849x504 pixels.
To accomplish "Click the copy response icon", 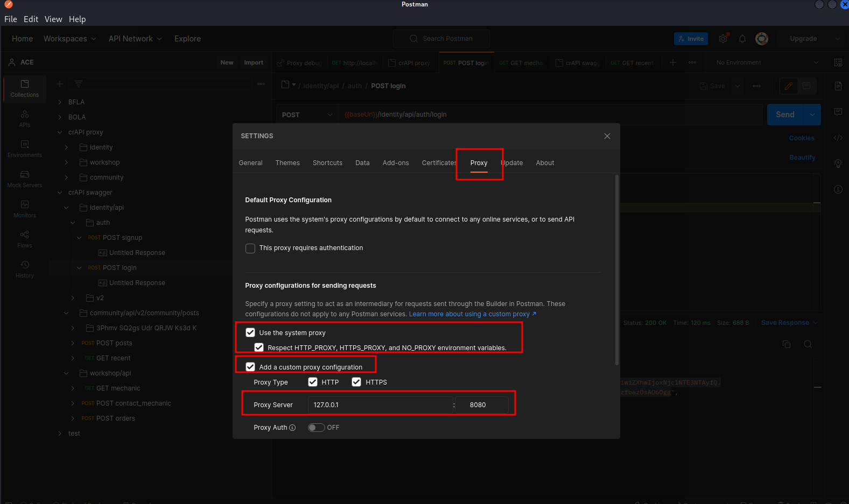I will coord(787,344).
